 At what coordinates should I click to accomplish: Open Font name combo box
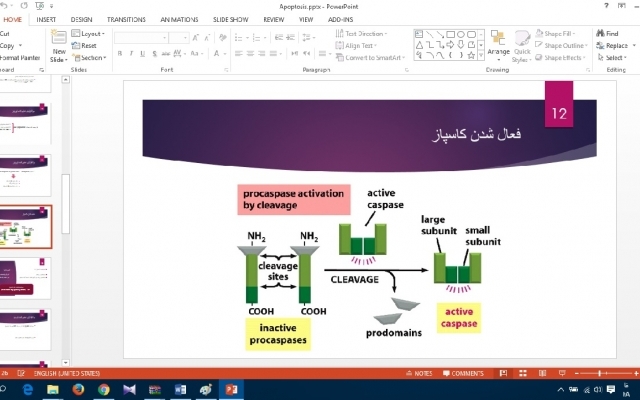coord(141,38)
